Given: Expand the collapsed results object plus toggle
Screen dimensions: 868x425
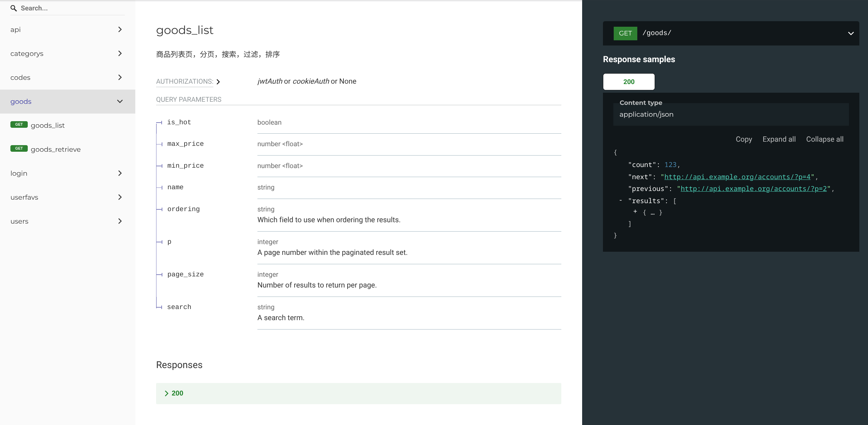Looking at the screenshot, I should click(635, 211).
